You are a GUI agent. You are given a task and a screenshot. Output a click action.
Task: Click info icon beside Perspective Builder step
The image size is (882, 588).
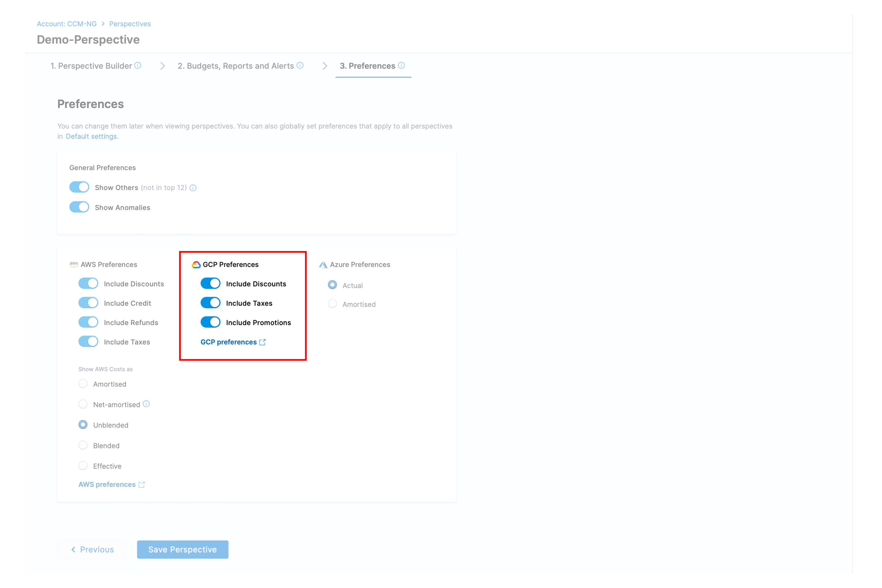point(138,66)
